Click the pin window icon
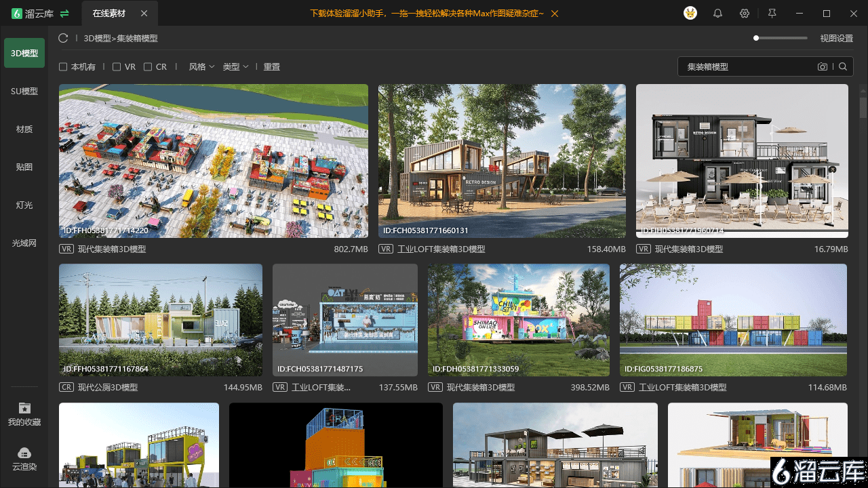This screenshot has width=868, height=488. 772,14
